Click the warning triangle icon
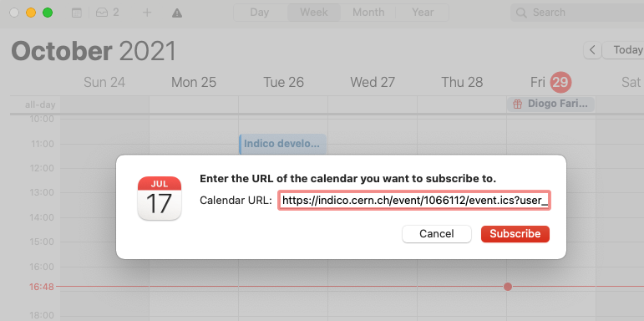644x321 pixels. pos(177,13)
